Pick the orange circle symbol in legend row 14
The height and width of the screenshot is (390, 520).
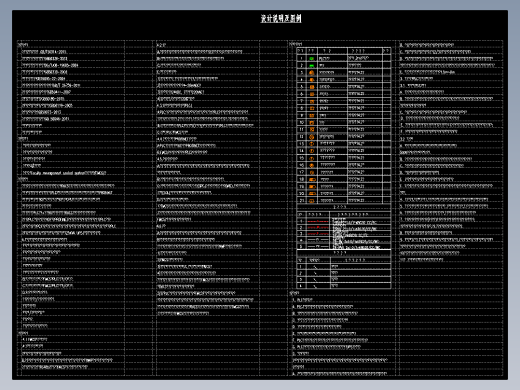(x=312, y=151)
